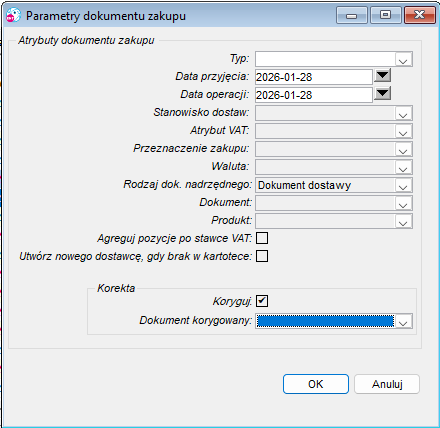The width and height of the screenshot is (440, 428).
Task: Tick Utwórz nowego dostawcę checkbox
Action: (x=262, y=256)
